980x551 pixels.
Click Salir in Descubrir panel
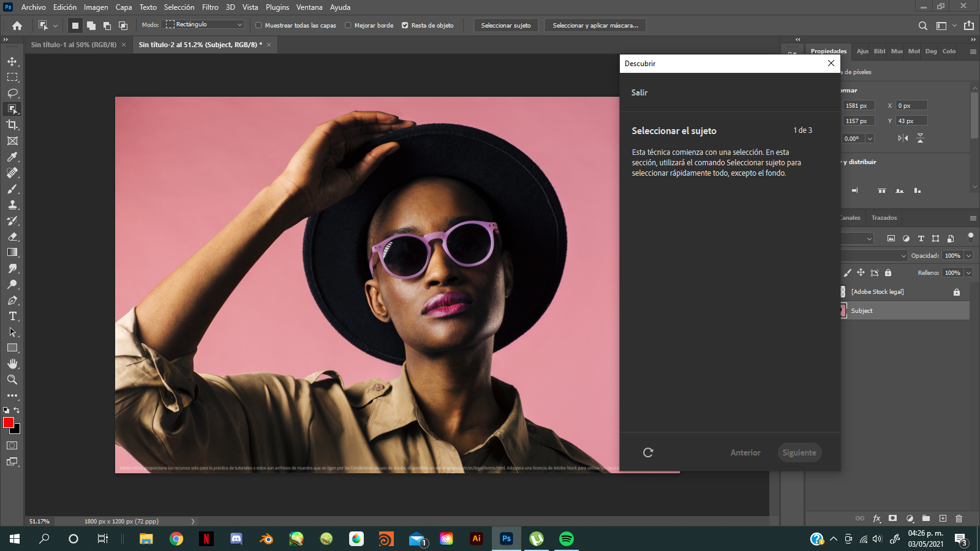point(639,92)
